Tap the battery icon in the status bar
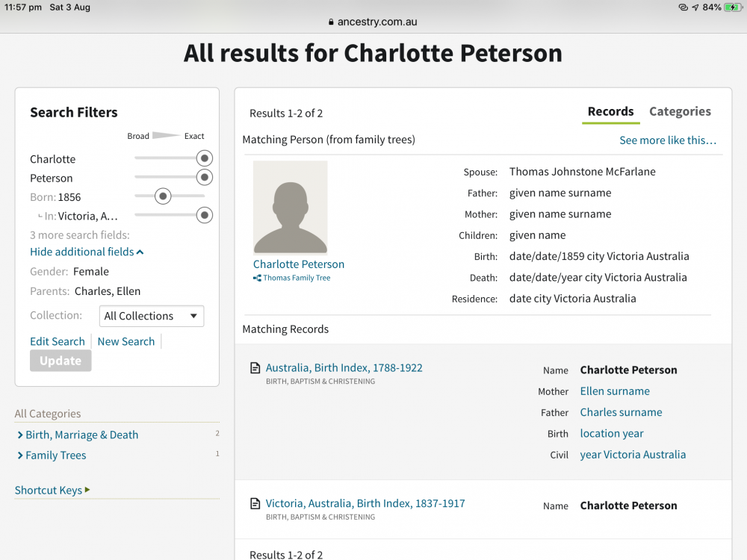 point(733,7)
